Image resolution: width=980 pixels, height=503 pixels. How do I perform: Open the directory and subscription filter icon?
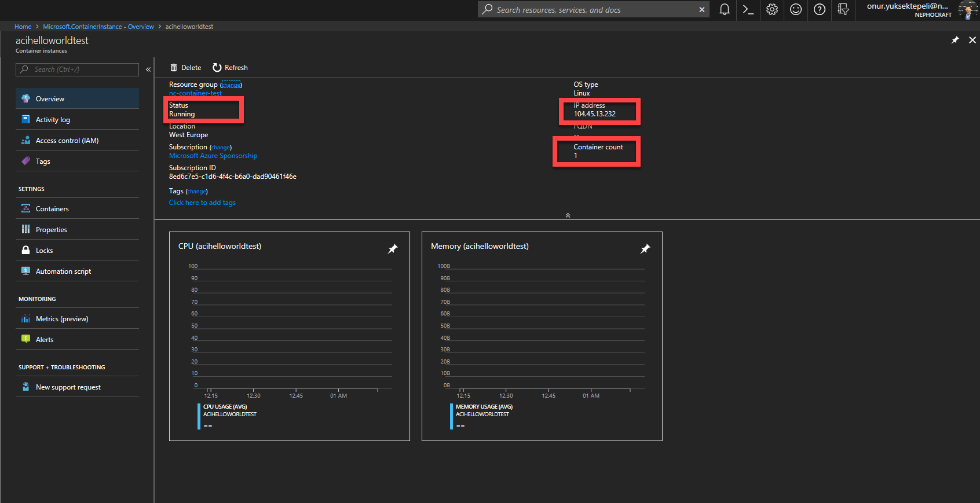(x=843, y=9)
